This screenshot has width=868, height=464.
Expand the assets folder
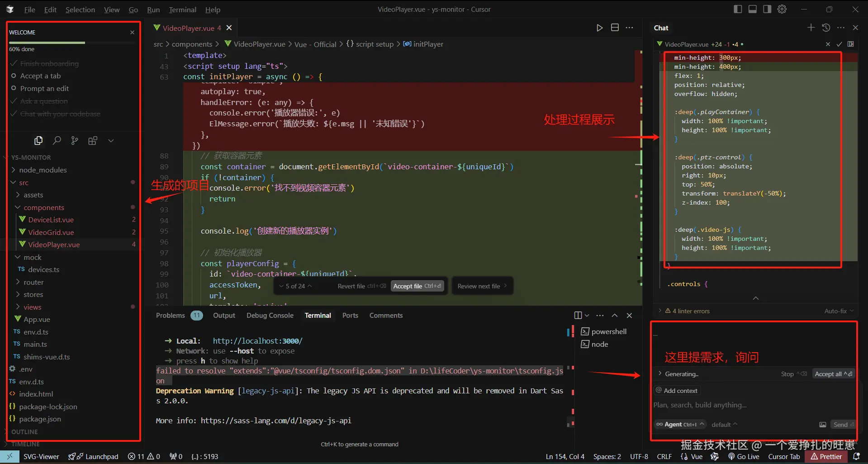tap(33, 195)
